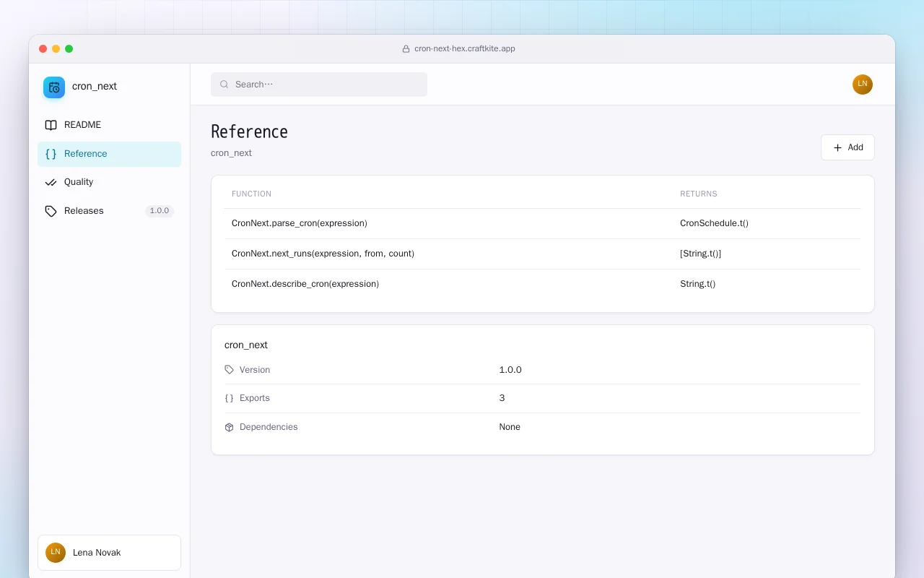This screenshot has width=924, height=578.
Task: Click the CronSchedule.t() return value
Action: (714, 223)
